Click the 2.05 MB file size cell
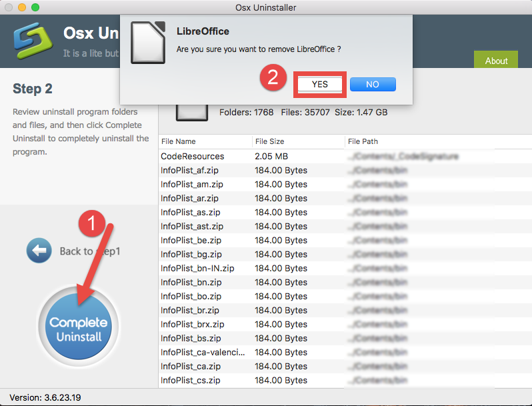Viewport: 532px width, 406px height. point(271,157)
